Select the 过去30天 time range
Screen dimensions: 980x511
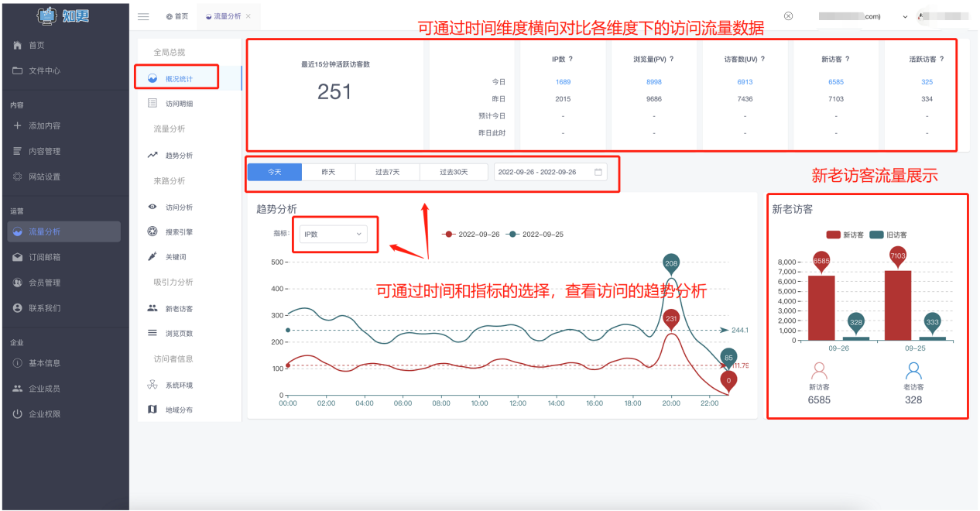pyautogui.click(x=454, y=172)
